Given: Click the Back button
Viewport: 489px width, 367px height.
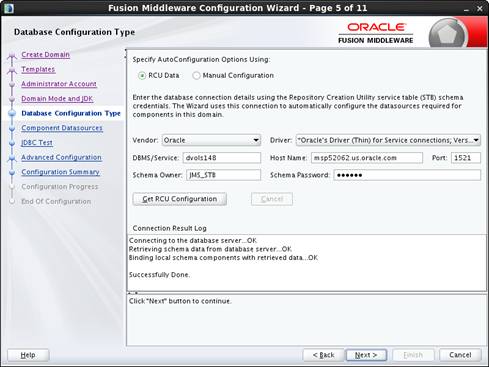Looking at the screenshot, I should [x=323, y=355].
